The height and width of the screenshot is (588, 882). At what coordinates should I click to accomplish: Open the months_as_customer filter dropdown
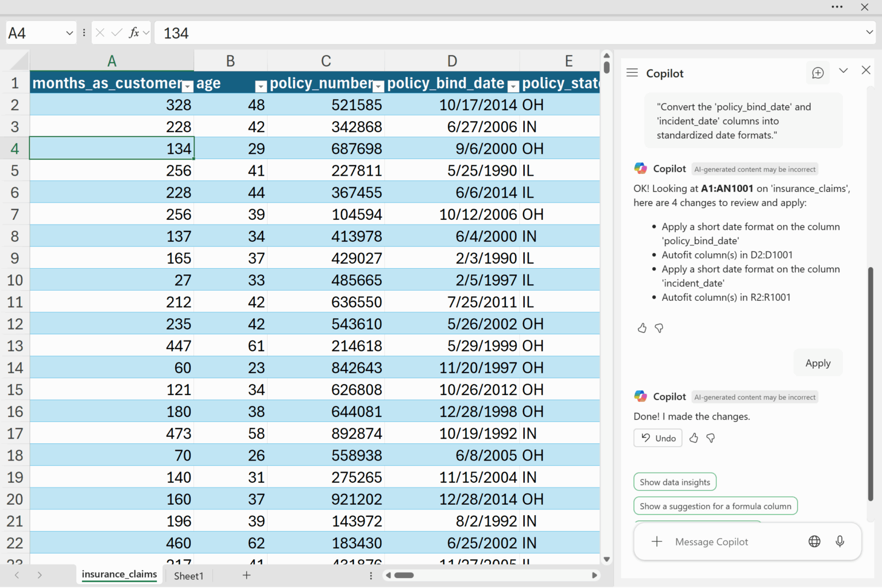[x=187, y=87]
